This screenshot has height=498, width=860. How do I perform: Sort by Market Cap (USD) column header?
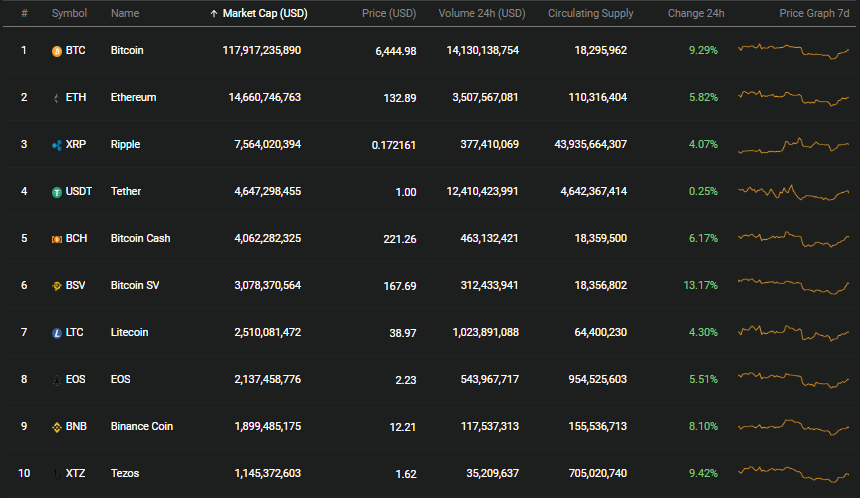coord(265,13)
